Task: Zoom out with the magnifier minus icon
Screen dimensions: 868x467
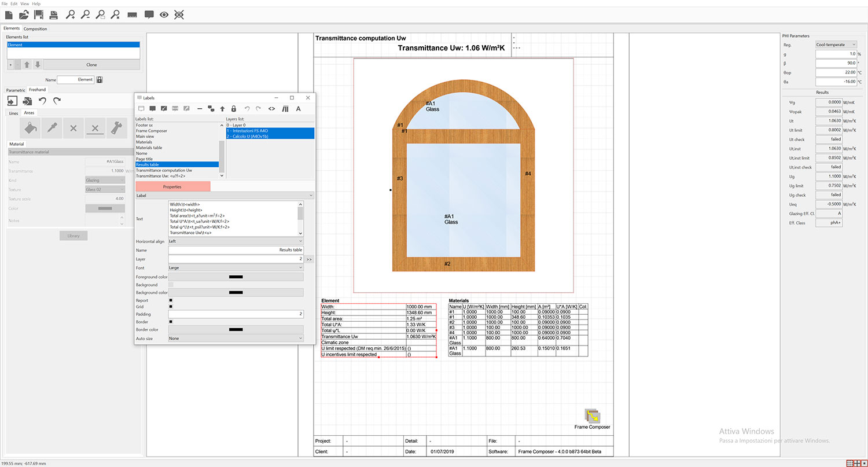Action: [86, 14]
